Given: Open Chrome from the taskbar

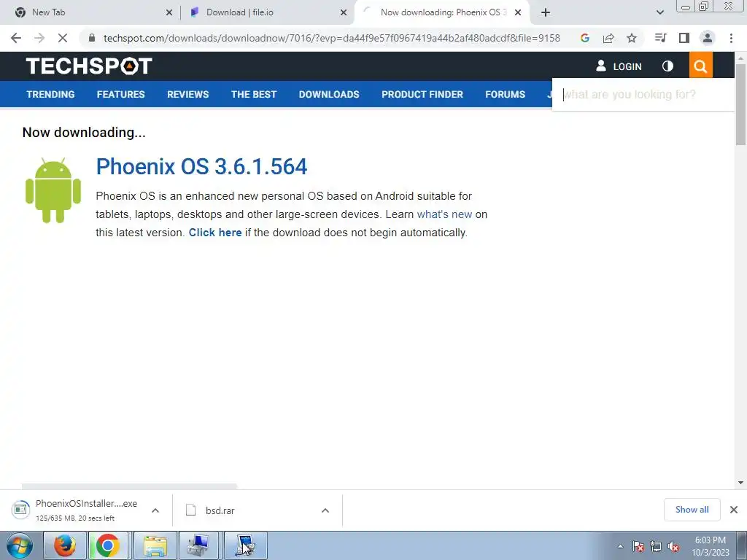Looking at the screenshot, I should pos(108,545).
